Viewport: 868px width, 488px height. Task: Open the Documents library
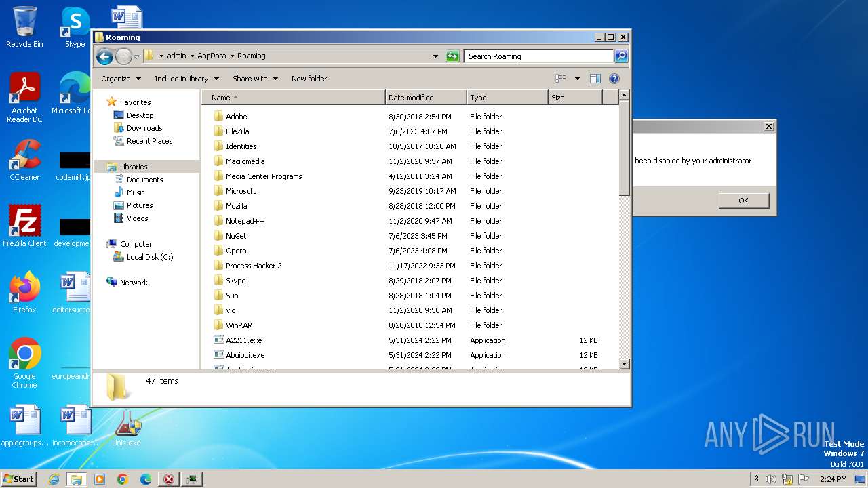click(144, 180)
